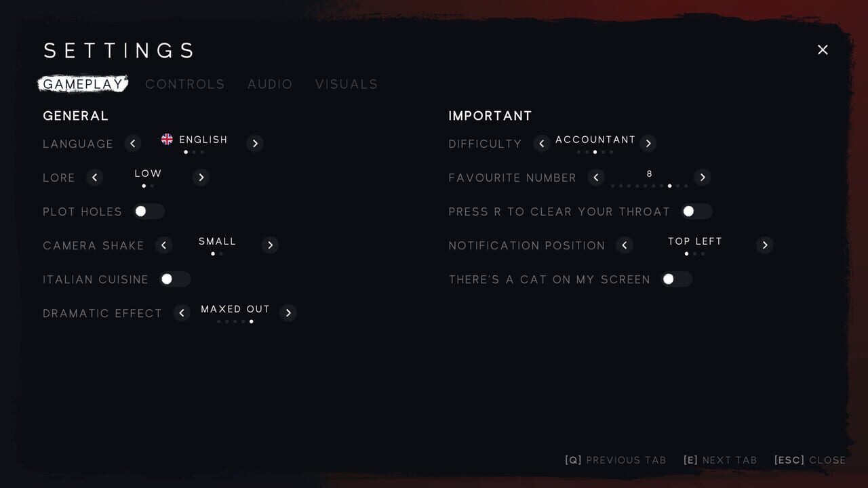The image size is (868, 488).
Task: Click the Favourite Number dot indicator
Action: point(649,186)
